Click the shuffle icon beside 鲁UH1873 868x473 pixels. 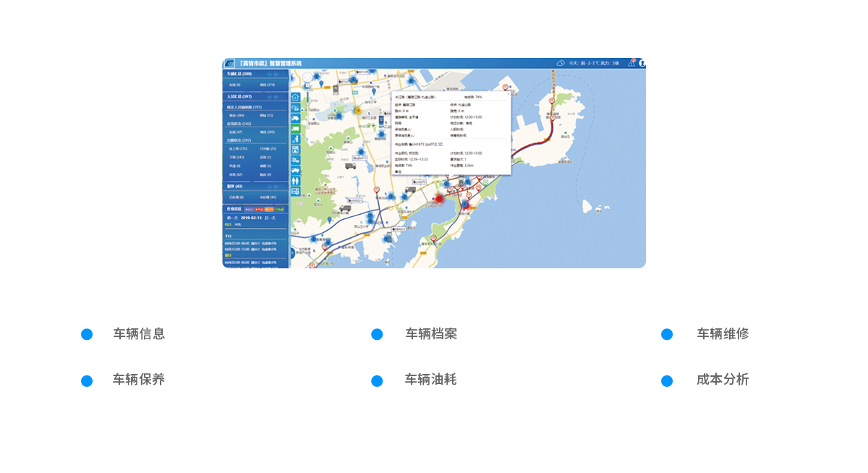(x=441, y=144)
